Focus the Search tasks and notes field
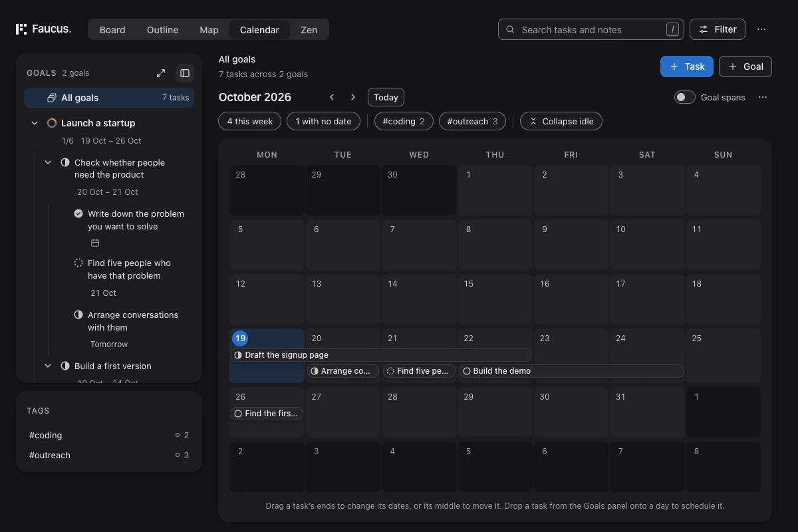798x532 pixels. [591, 29]
